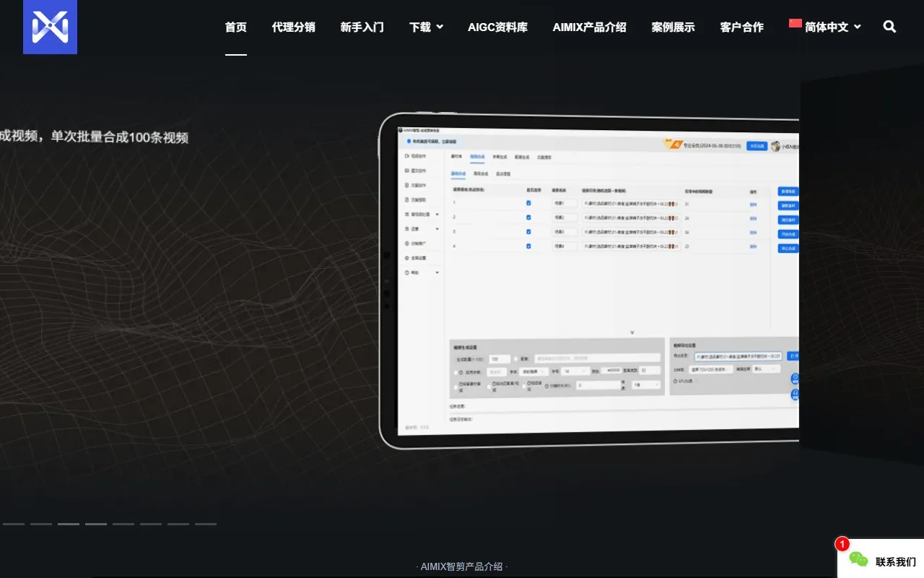Image resolution: width=924 pixels, height=578 pixels.
Task: Click the blue headset button at tablet's right edge
Action: (x=795, y=394)
